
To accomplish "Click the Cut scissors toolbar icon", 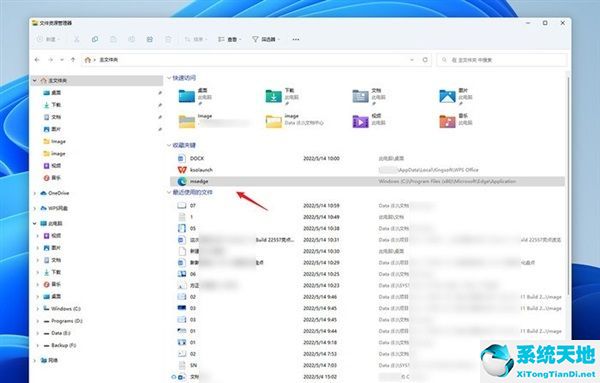I will click(x=77, y=39).
